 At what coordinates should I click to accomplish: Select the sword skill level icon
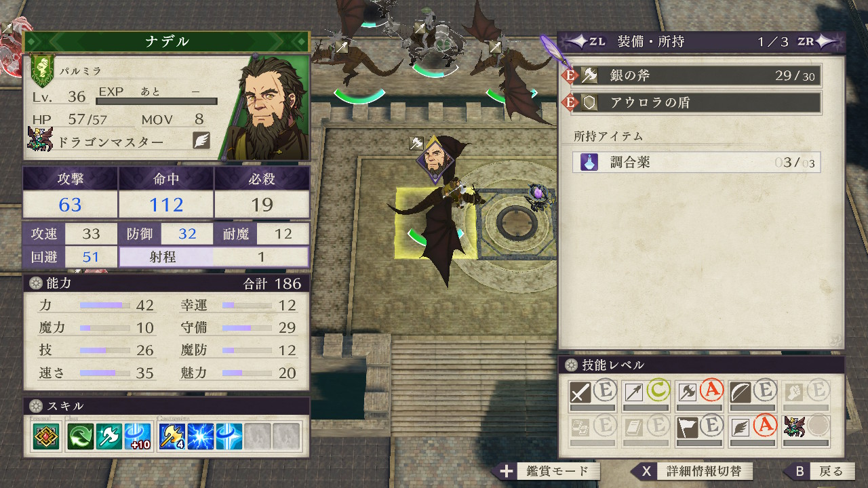click(580, 392)
